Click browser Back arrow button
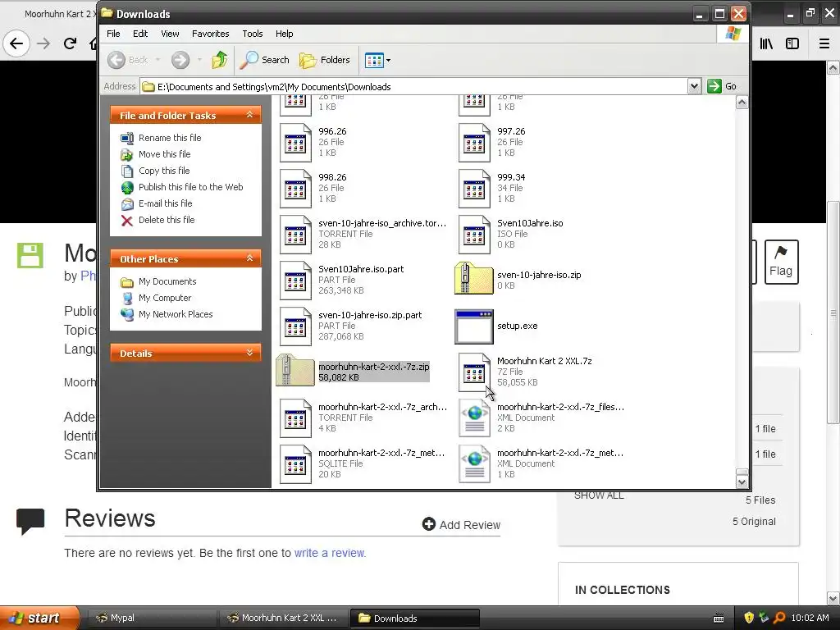The width and height of the screenshot is (840, 630). 16,43
